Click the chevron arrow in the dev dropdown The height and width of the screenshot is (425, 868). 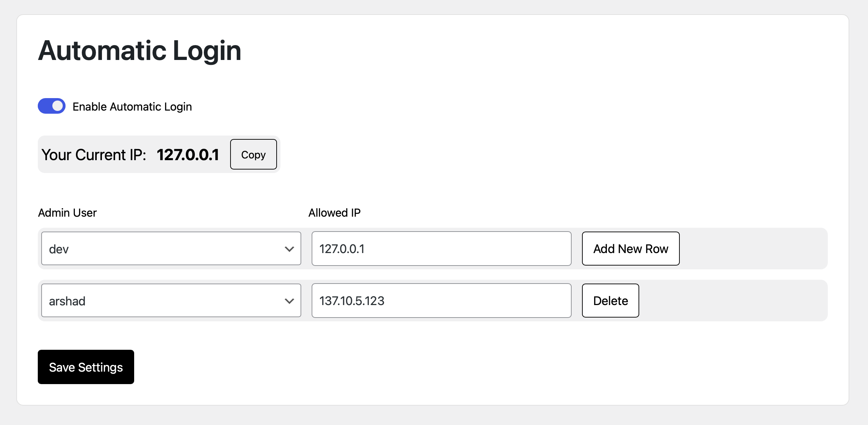coord(289,249)
